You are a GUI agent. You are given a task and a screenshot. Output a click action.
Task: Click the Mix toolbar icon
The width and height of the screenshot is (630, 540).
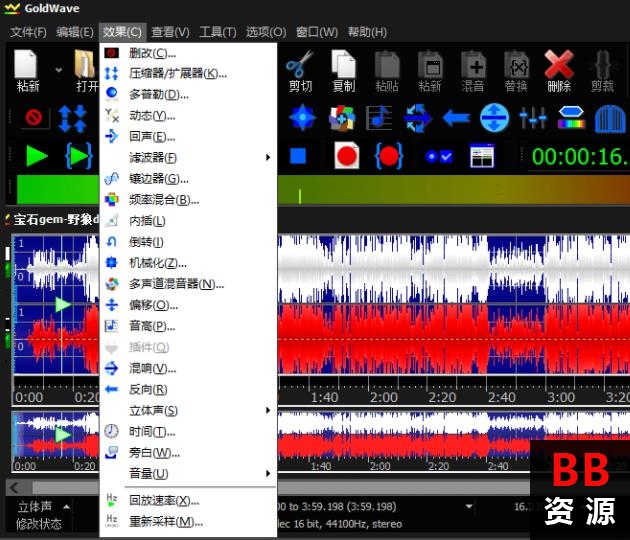coord(473,64)
